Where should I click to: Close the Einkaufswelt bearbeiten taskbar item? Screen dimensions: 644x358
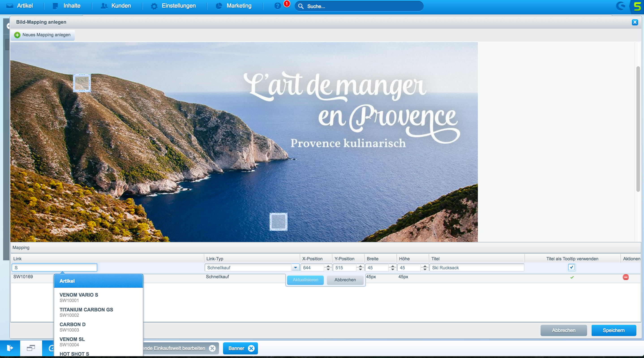pos(212,348)
